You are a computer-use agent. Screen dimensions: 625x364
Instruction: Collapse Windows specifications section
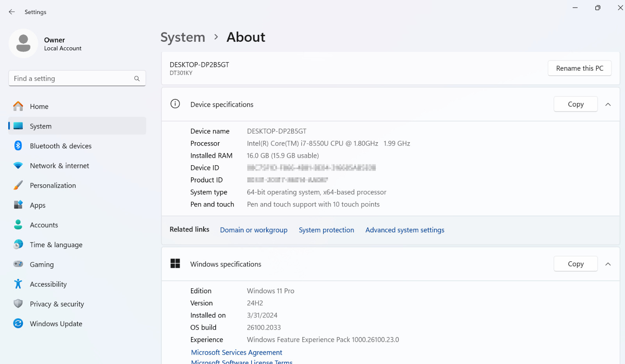608,264
